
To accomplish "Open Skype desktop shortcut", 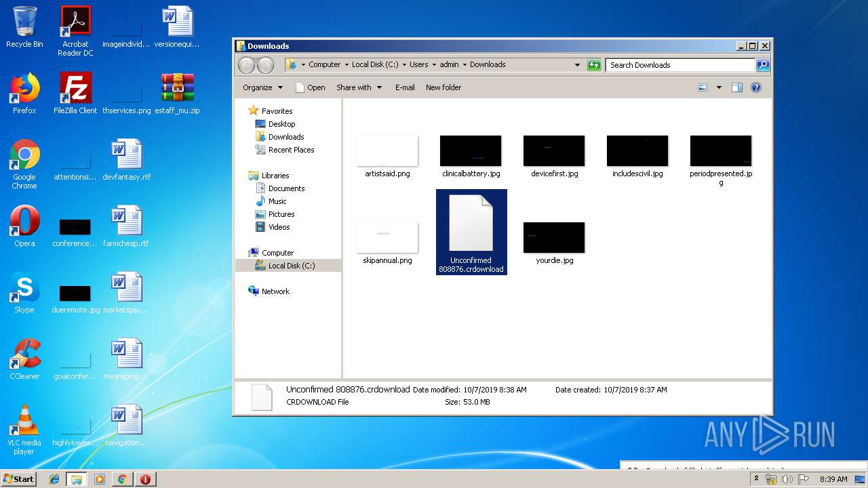I will pos(24,293).
